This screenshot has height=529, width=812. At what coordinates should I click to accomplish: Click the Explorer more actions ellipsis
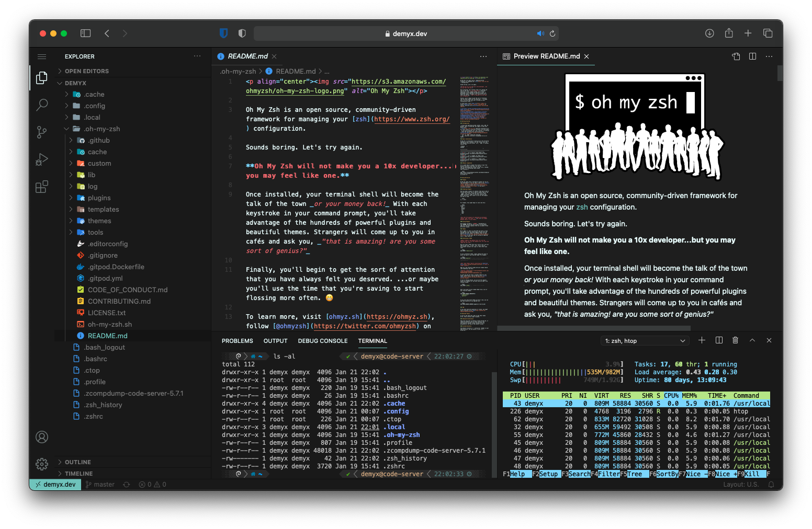click(197, 56)
